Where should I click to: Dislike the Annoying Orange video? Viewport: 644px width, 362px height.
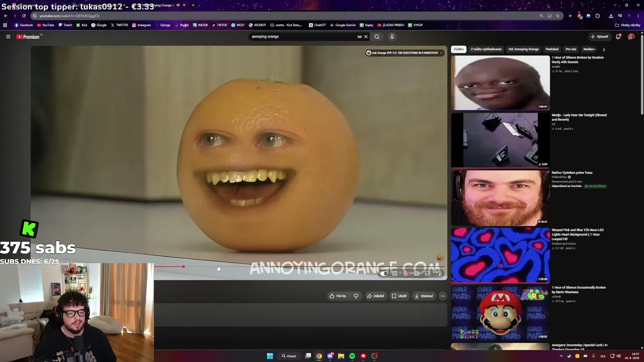[x=356, y=296]
